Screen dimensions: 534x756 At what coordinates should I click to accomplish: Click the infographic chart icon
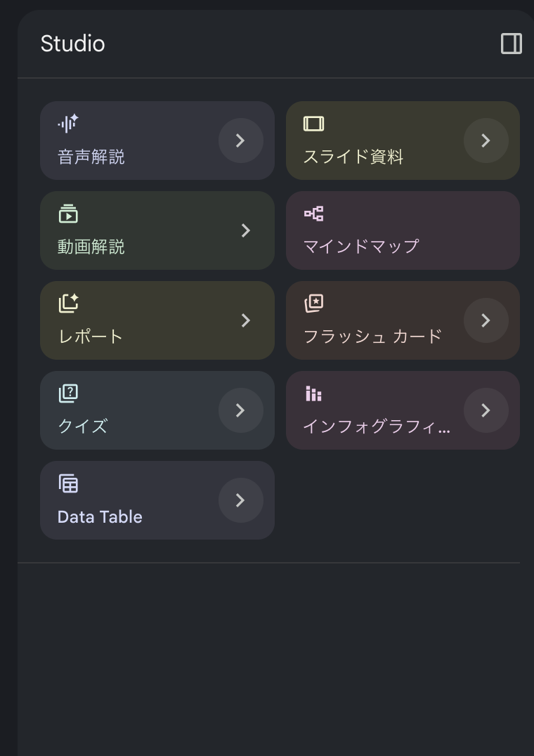pyautogui.click(x=313, y=393)
